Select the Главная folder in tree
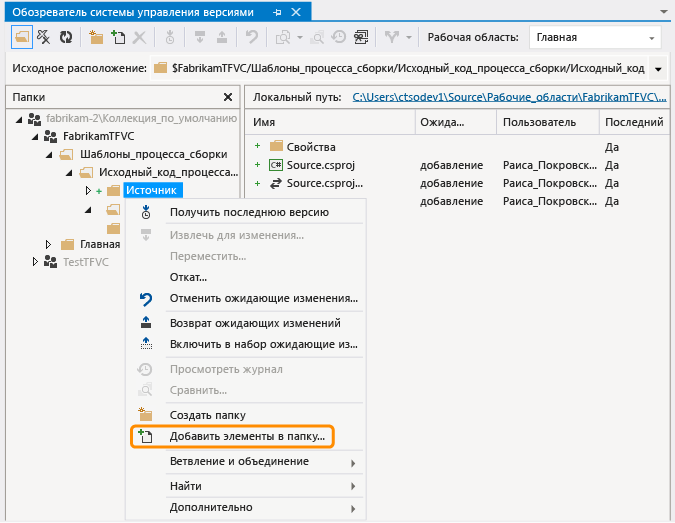 point(100,244)
